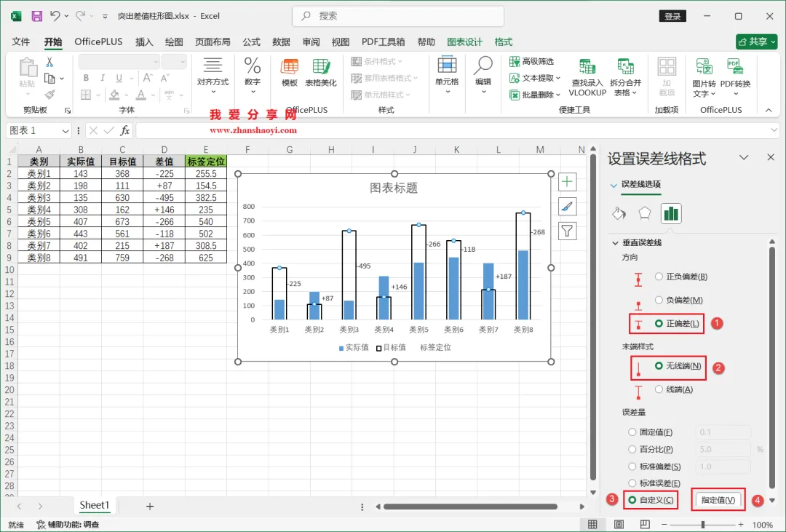Image resolution: width=786 pixels, height=532 pixels.
Task: Click the Cut scissors icon
Action: (49, 62)
